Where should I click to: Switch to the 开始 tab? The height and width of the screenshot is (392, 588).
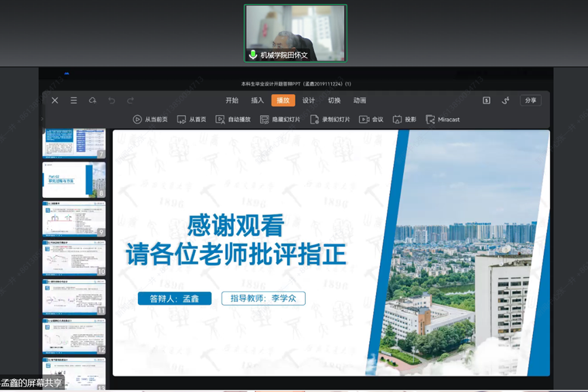[232, 101]
